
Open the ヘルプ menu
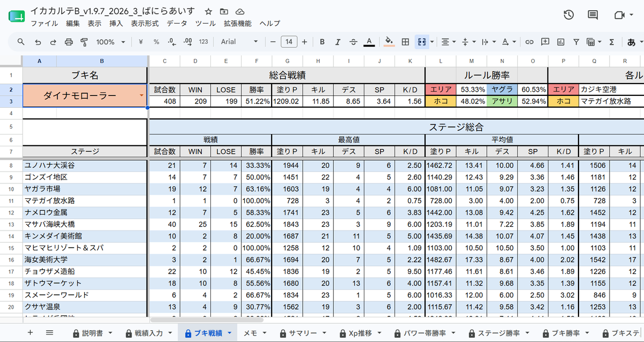click(270, 24)
